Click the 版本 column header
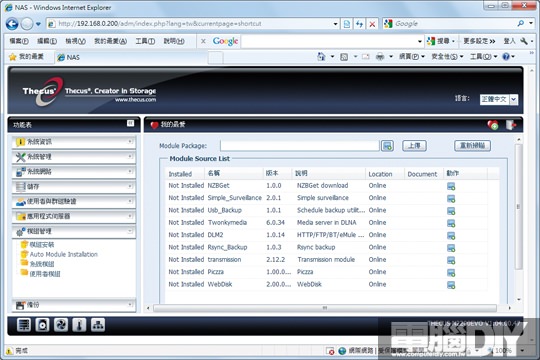Viewport: 540px width, 360px height. 278,174
